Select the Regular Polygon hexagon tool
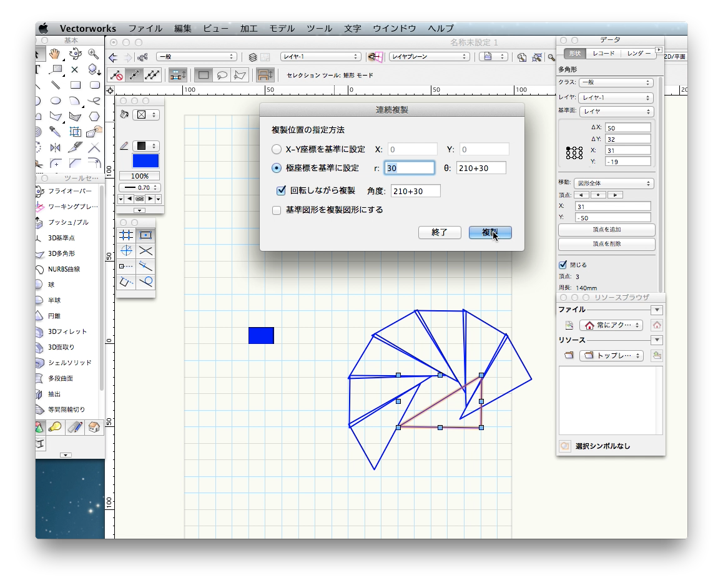This screenshot has width=723, height=588. 94,116
